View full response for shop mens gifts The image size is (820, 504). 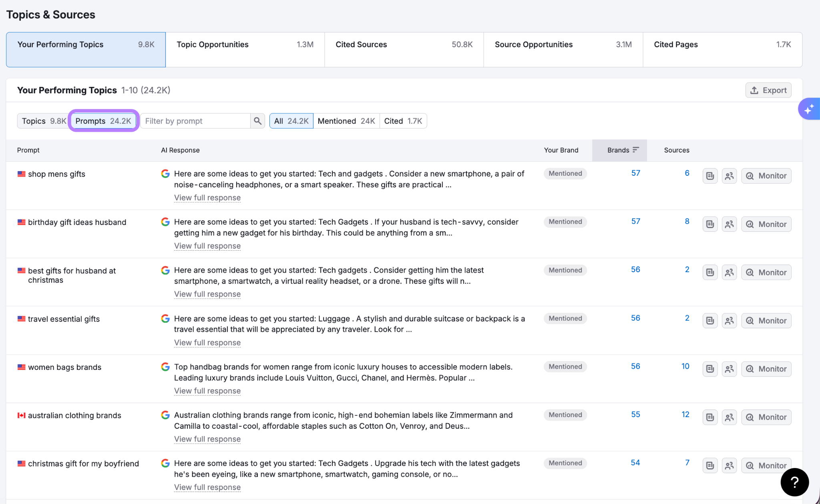[x=207, y=198]
